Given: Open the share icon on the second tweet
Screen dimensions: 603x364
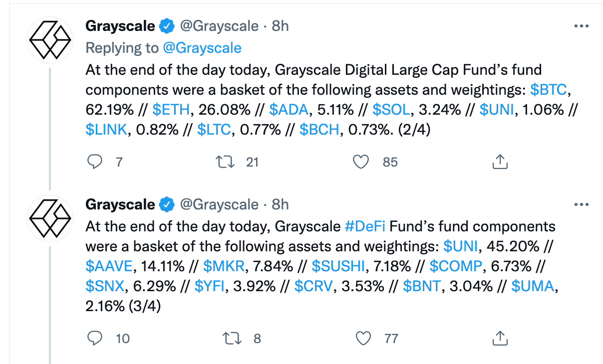Looking at the screenshot, I should point(499,338).
